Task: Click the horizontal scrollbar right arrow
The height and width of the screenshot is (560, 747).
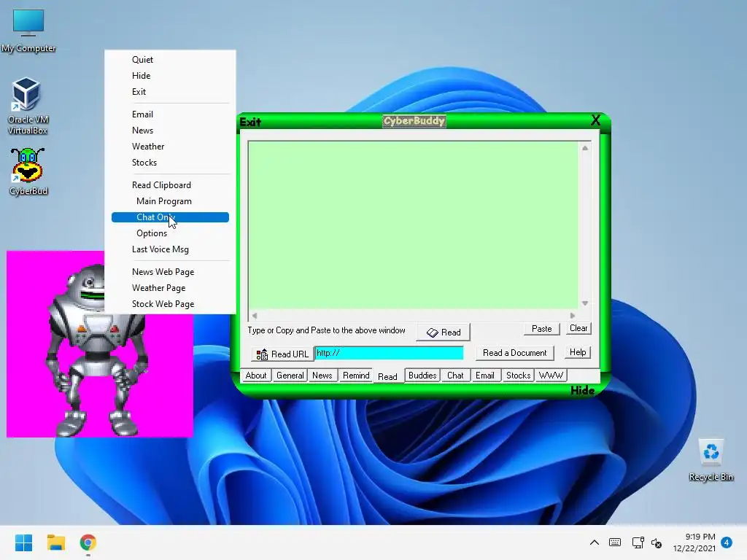Action: point(573,316)
